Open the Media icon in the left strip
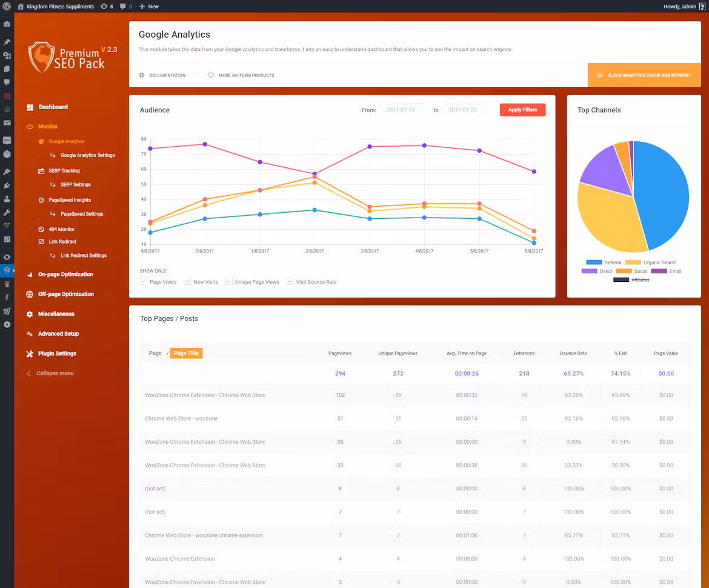The height and width of the screenshot is (588, 709). point(7,56)
